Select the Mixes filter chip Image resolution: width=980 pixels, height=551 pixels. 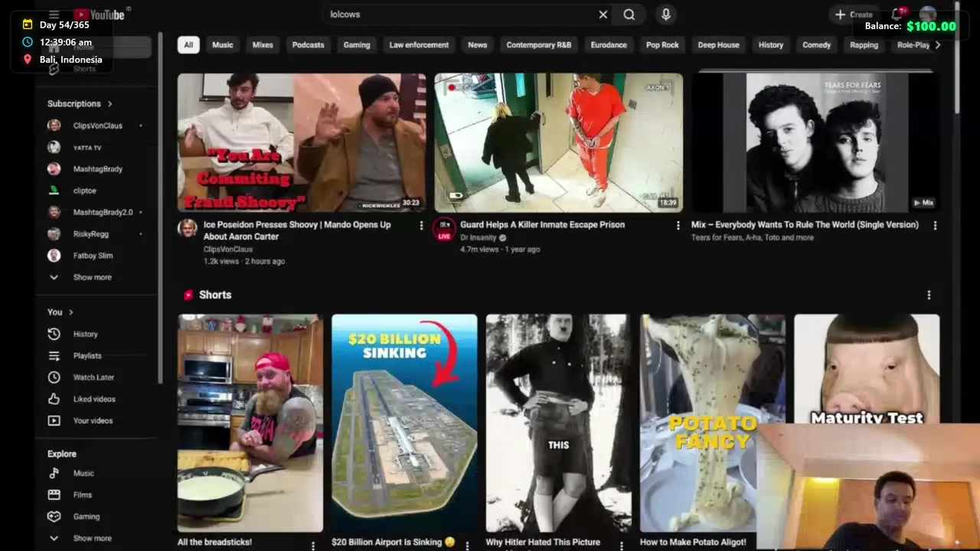[263, 45]
